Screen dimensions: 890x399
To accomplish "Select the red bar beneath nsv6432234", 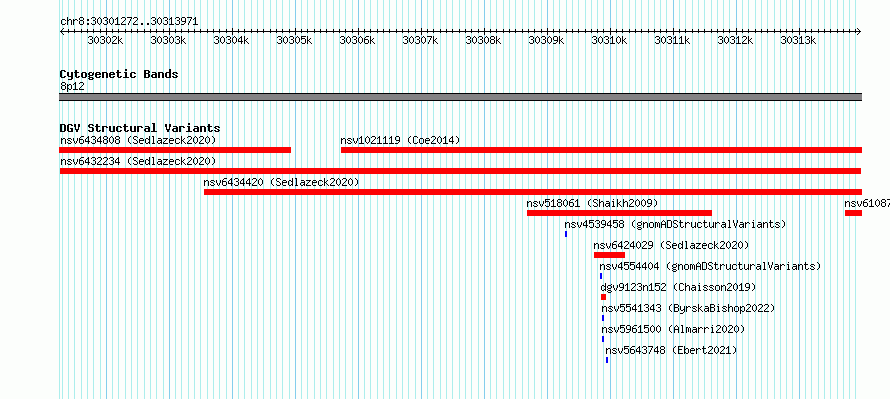I will tap(460, 171).
